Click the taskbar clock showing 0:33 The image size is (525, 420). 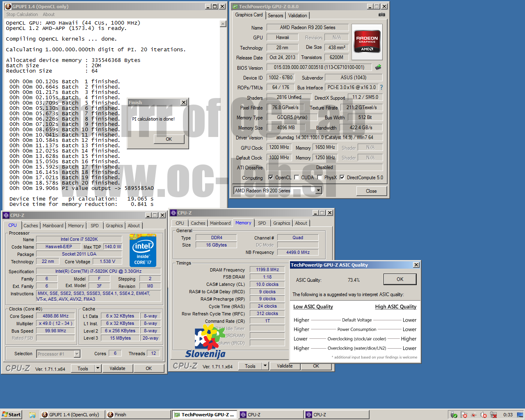point(508,415)
